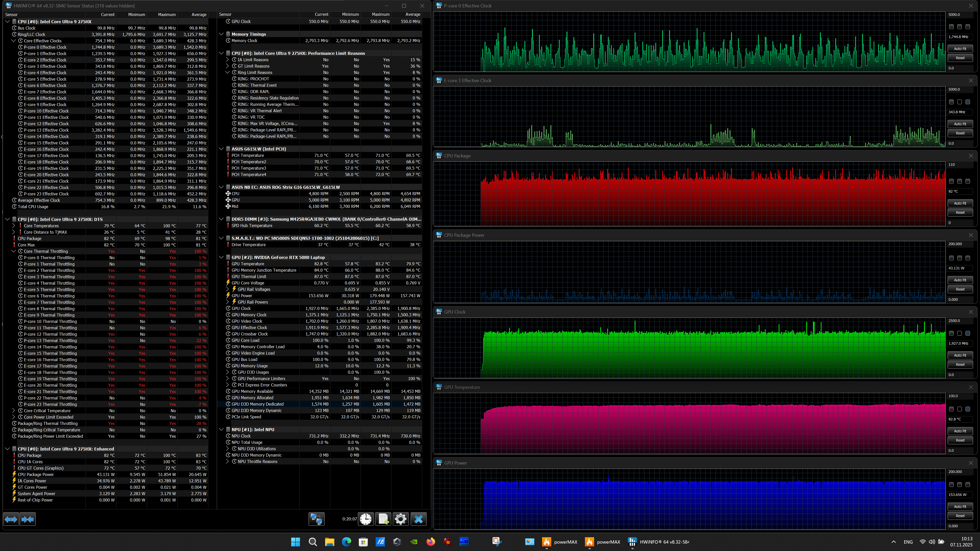Screen dimensions: 980x551
Task: Expand the Core Temperatures row
Action: click(x=14, y=226)
